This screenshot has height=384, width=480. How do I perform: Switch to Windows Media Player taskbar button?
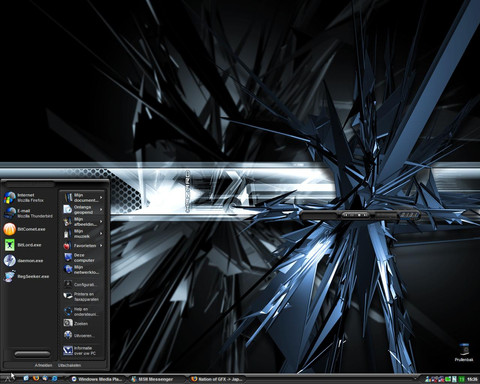coord(97,379)
